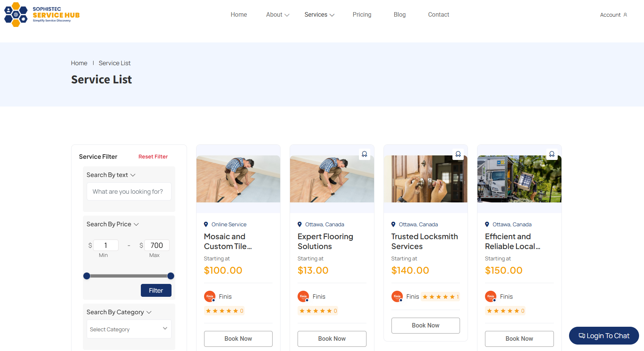
Task: Click the Home breadcrumb link
Action: click(x=79, y=63)
